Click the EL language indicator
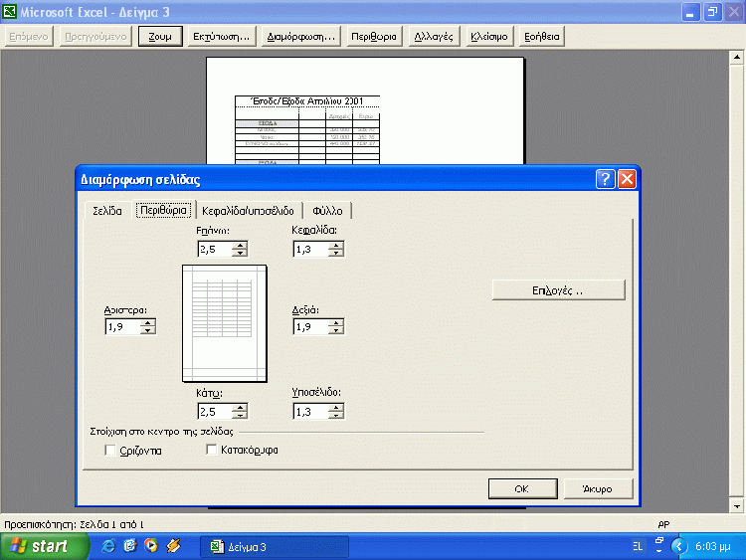 click(x=638, y=546)
